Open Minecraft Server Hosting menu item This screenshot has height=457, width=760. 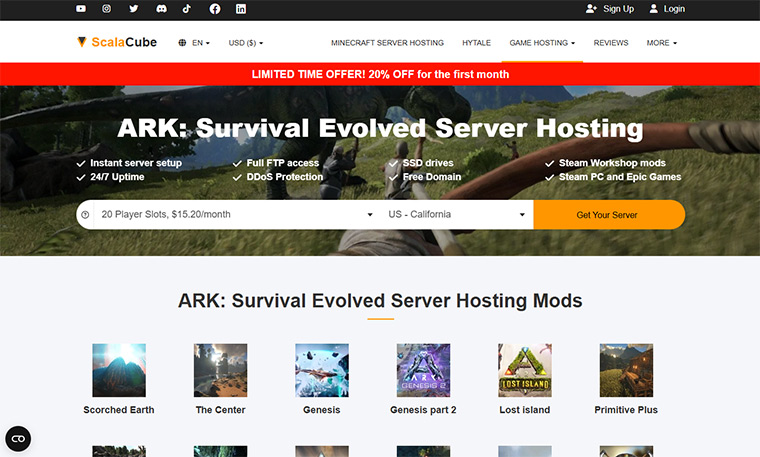pyautogui.click(x=387, y=43)
